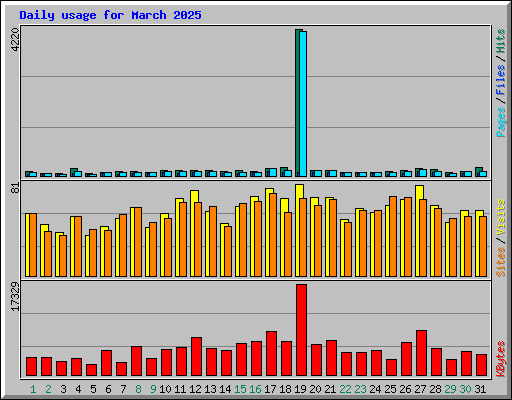Screen dimensions: 512x400
Task: Click the day 15 label on axis
Action: [240, 389]
